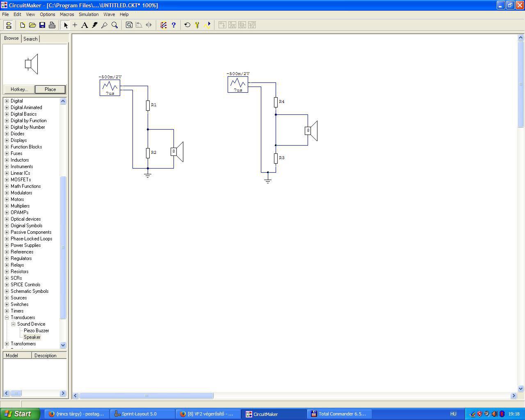This screenshot has height=420, width=525.
Task: Open a circuit file with the folder icon
Action: coord(32,25)
